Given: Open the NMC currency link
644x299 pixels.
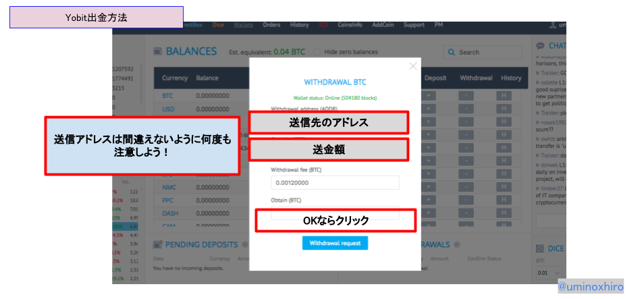Looking at the screenshot, I should point(169,187).
